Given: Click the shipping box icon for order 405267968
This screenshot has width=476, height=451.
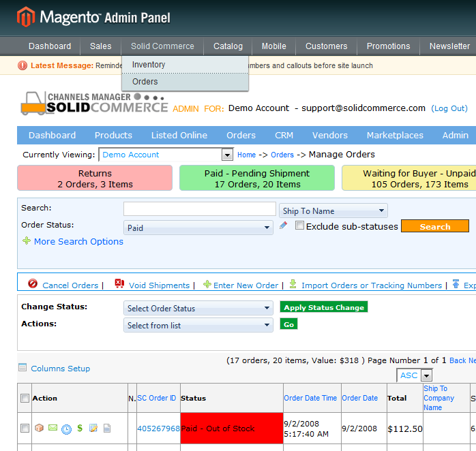Looking at the screenshot, I should (x=39, y=428).
